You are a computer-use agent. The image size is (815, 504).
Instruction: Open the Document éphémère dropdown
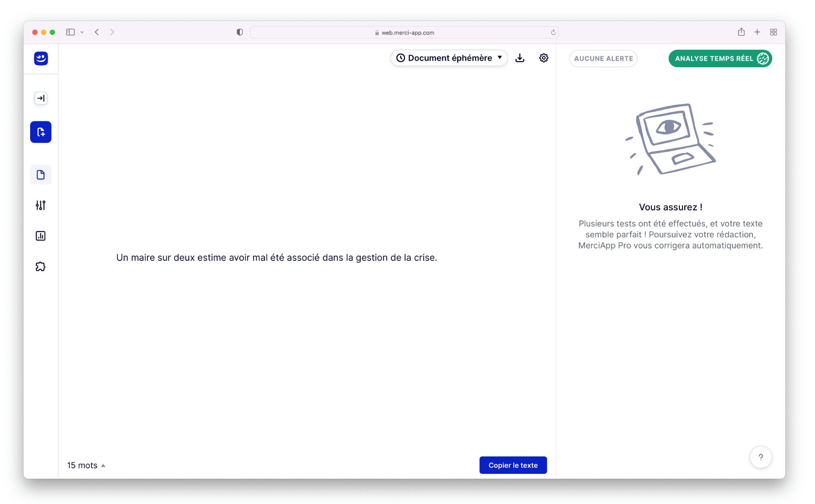click(449, 58)
